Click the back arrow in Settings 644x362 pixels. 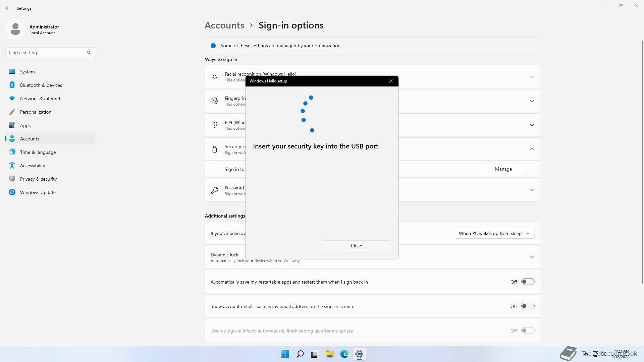8,8
